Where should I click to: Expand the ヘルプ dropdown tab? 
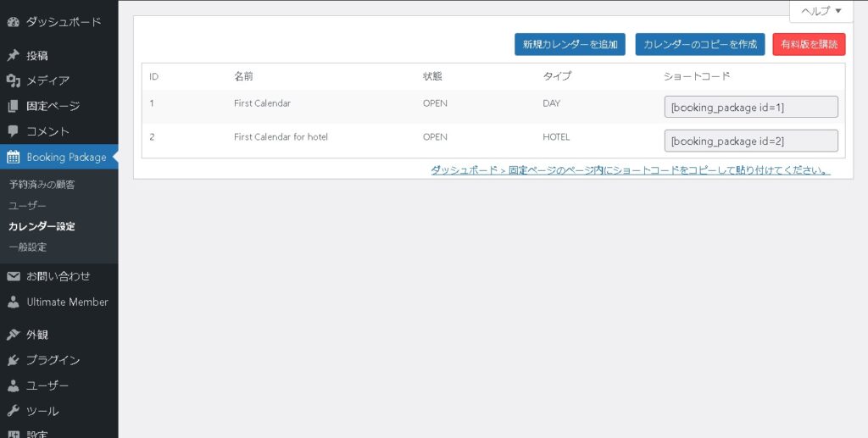(821, 11)
